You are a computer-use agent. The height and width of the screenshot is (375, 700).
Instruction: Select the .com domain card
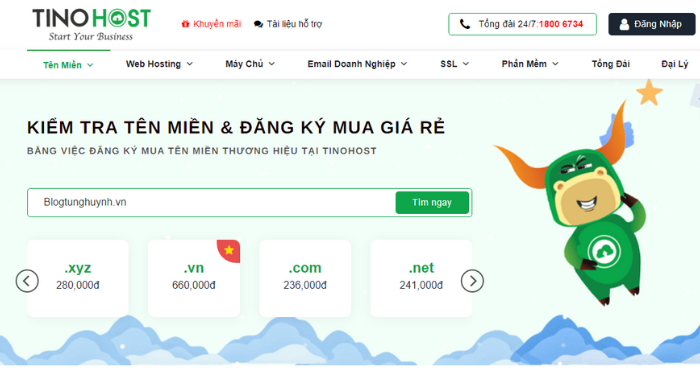click(x=305, y=278)
